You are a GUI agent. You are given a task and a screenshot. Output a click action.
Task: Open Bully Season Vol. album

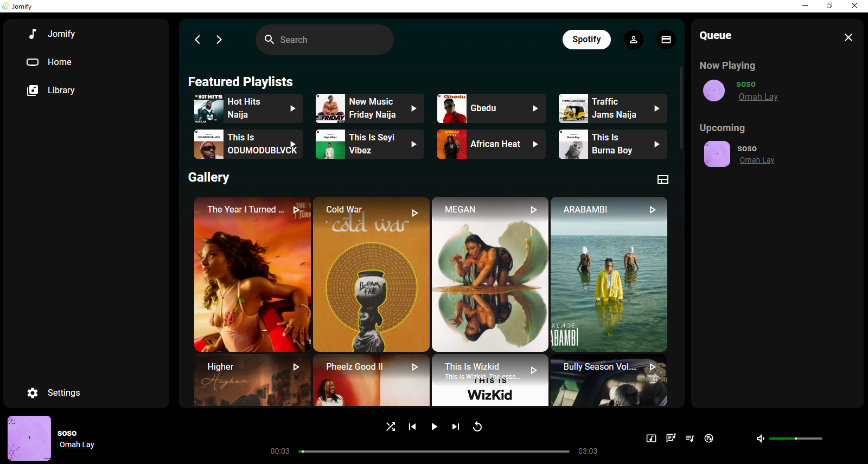(x=609, y=380)
